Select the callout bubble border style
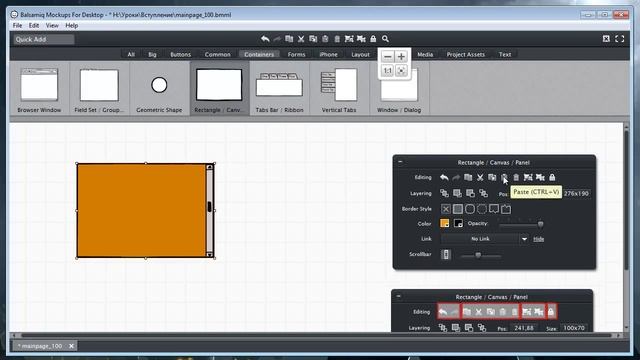The width and height of the screenshot is (640, 360). 494,209
